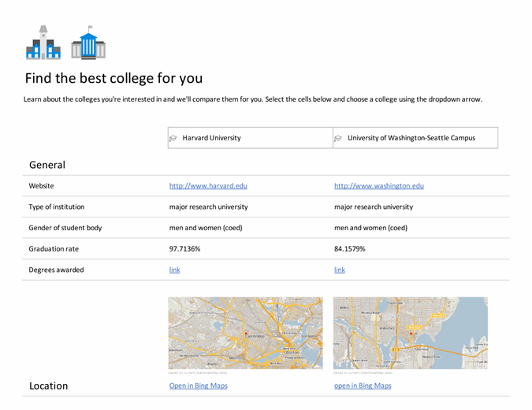This screenshot has width=532, height=410.
Task: Click graduation cap icon beside Harvard University
Action: pos(173,138)
